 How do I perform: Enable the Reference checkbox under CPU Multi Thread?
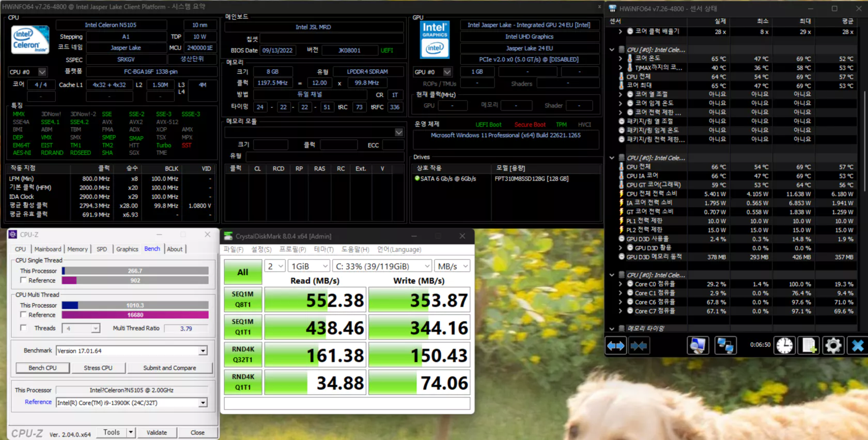point(23,315)
